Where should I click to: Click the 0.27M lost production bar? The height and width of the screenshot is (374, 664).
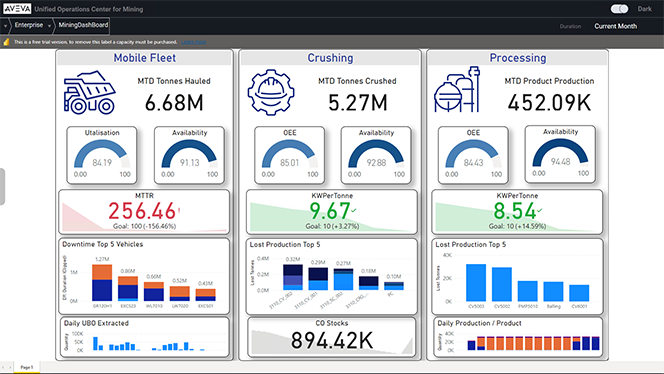(x=343, y=279)
